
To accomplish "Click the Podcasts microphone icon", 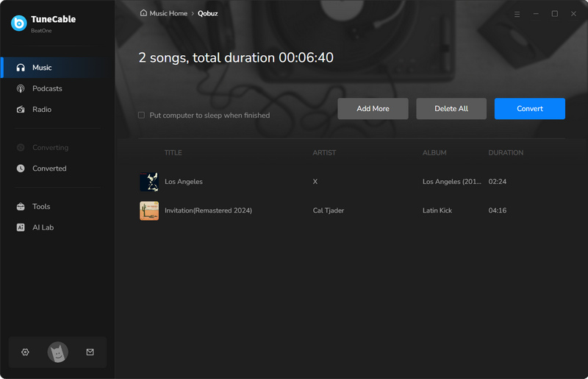I will click(21, 88).
